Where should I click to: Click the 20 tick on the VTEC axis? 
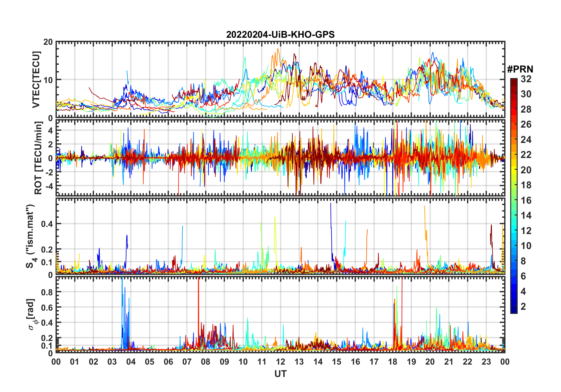[48, 42]
